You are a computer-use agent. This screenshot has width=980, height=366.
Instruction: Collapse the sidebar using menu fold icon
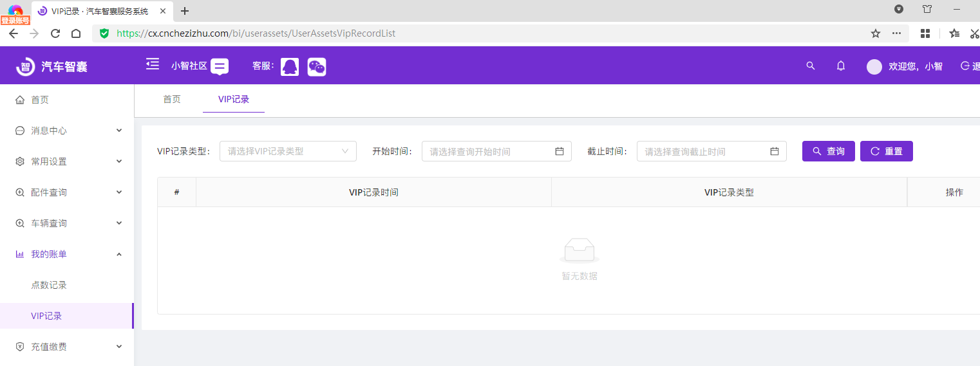(153, 64)
